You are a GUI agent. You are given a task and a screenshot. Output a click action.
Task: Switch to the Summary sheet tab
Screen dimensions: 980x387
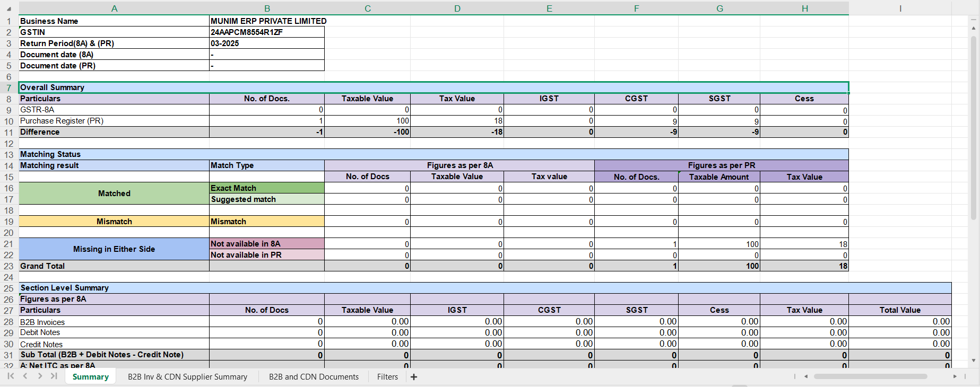click(90, 377)
